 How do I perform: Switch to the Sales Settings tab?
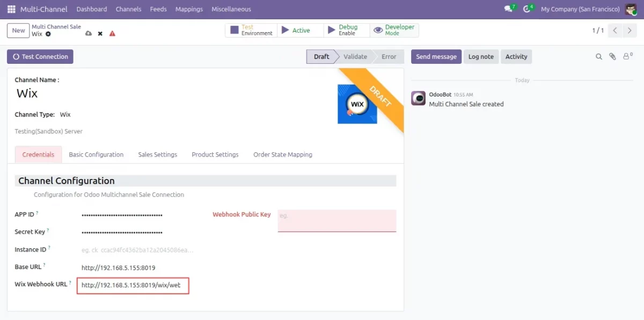[x=158, y=154]
